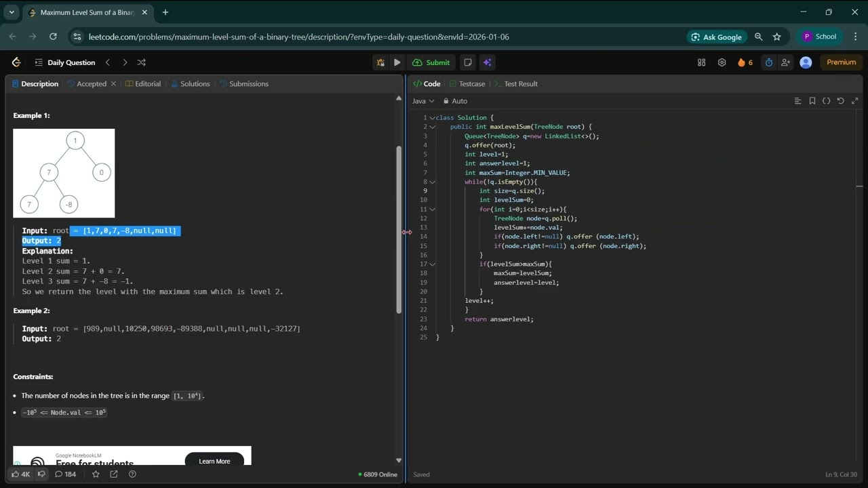Click the panel resize divider handle

tap(406, 232)
